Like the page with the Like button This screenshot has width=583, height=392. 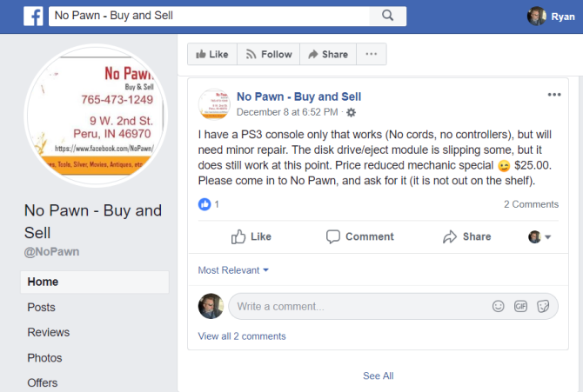[212, 54]
